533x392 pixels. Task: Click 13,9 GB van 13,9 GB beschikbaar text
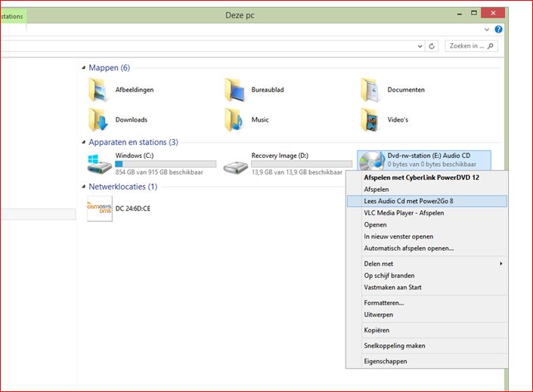(297, 172)
